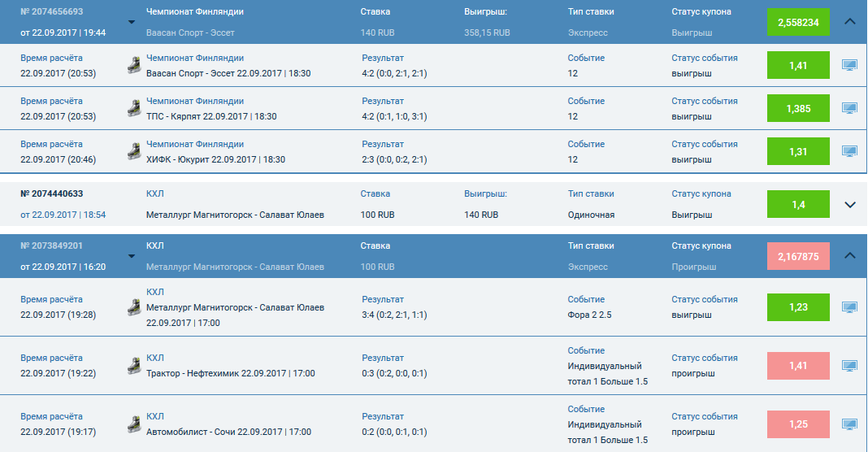Image resolution: width=868 pixels, height=452 pixels.
Task: Click the green 2,558234 total odds badge
Action: click(x=798, y=22)
